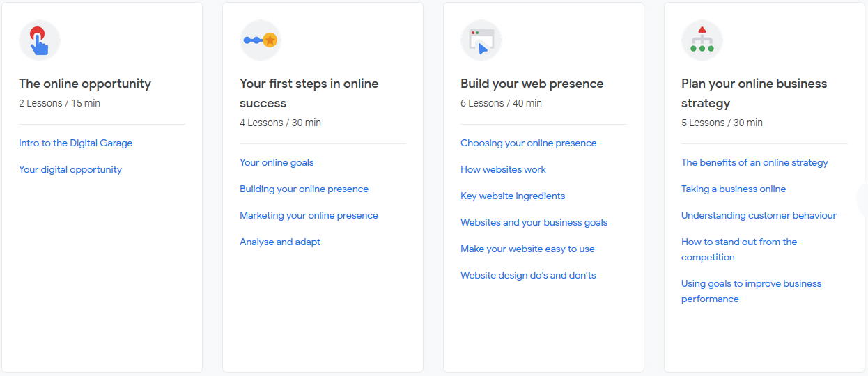
Task: Select the Your online goals lesson
Action: click(x=277, y=162)
